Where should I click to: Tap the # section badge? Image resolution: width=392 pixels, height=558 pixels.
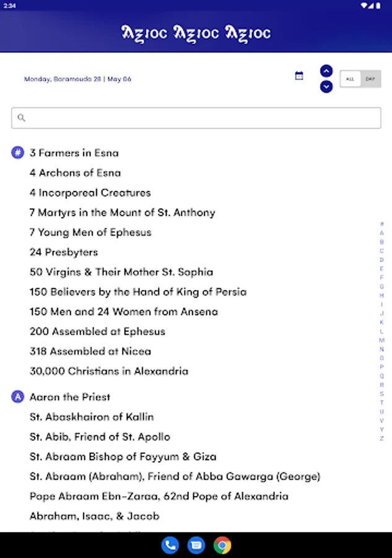point(17,153)
